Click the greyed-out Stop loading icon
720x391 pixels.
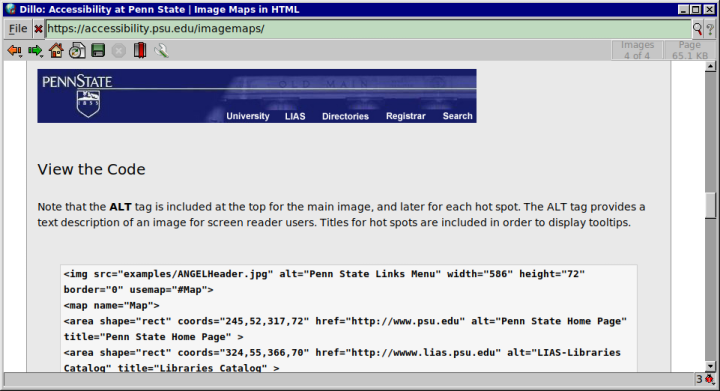coord(118,50)
